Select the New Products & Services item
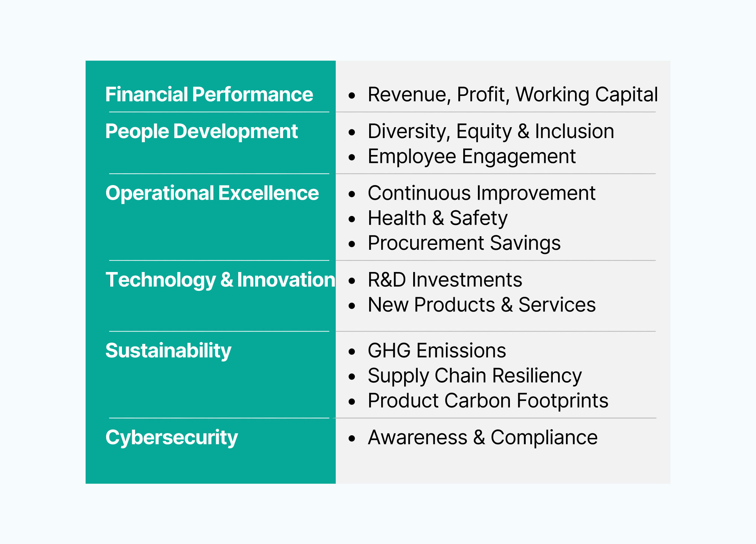 click(x=482, y=304)
